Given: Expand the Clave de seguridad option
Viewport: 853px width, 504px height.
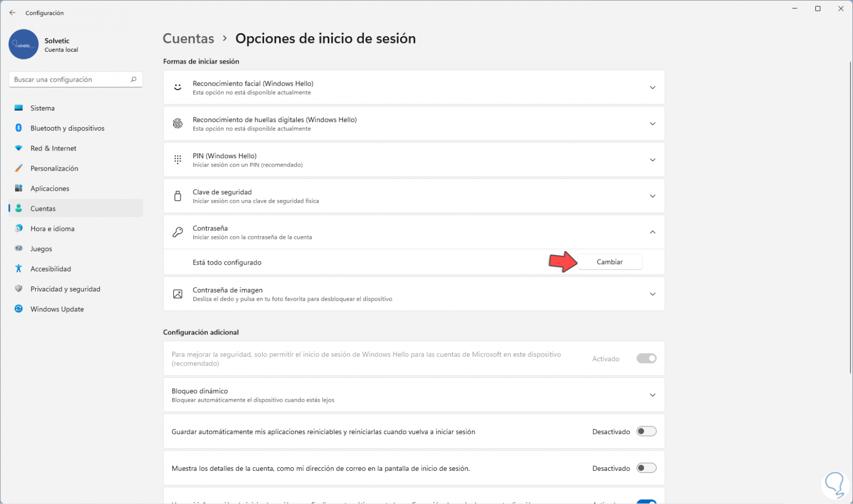Looking at the screenshot, I should coord(652,196).
